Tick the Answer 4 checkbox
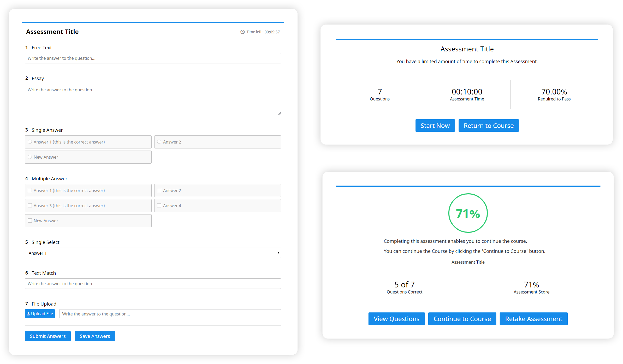The width and height of the screenshot is (623, 364). pyautogui.click(x=159, y=205)
